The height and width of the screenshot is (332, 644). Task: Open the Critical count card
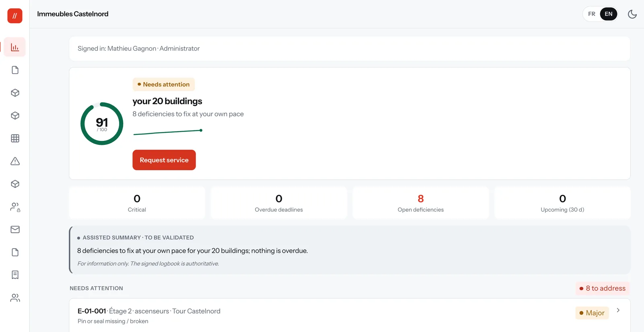137,203
